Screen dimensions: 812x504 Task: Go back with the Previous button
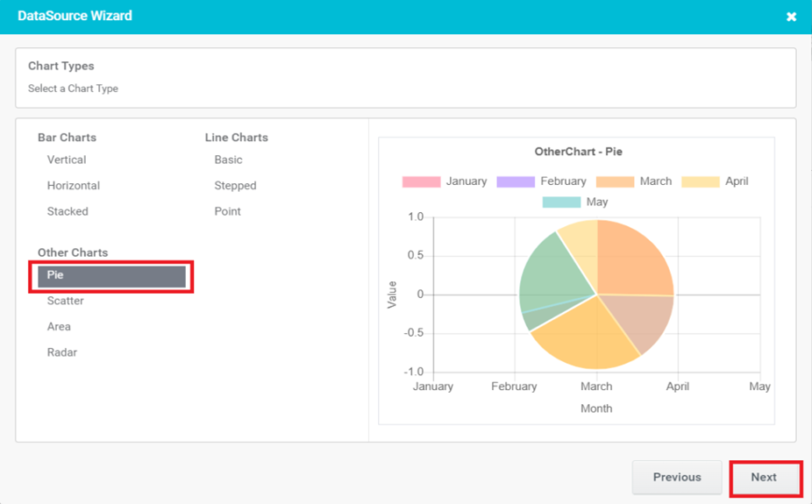676,478
